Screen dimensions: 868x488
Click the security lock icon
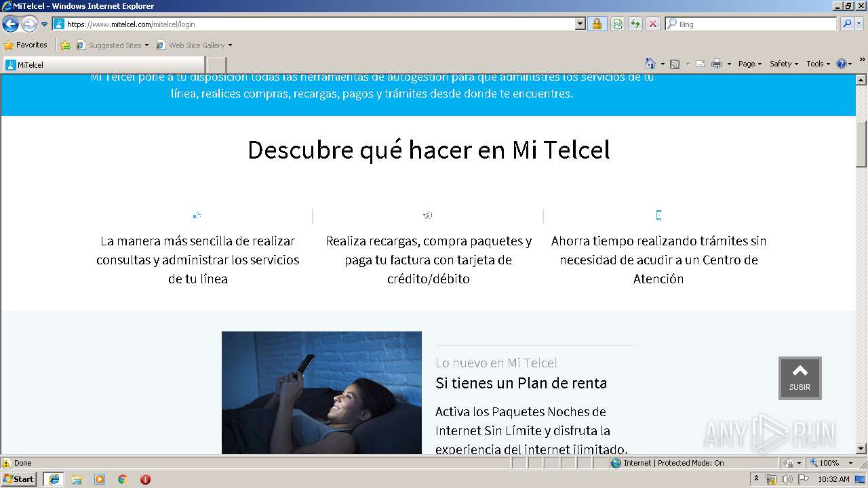coord(597,24)
